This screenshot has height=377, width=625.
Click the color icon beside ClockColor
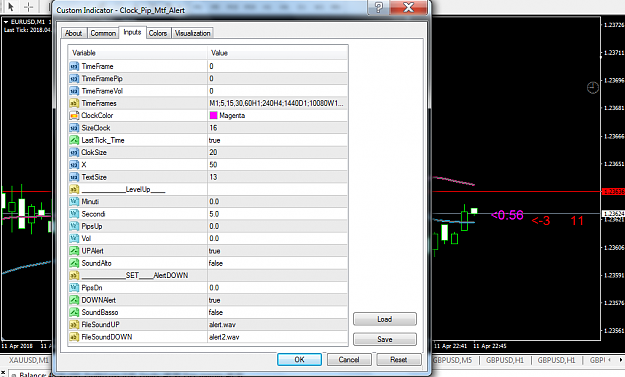74,116
